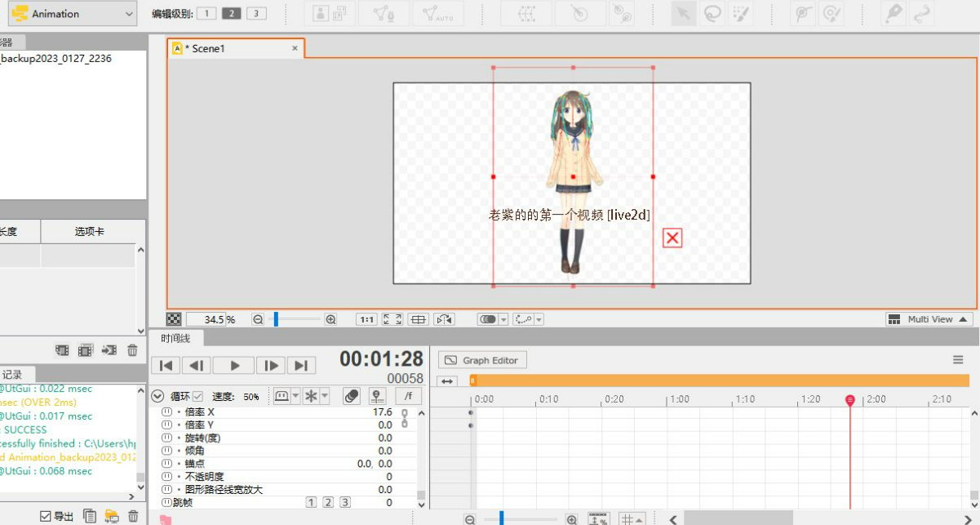Play the animation

[x=234, y=366]
